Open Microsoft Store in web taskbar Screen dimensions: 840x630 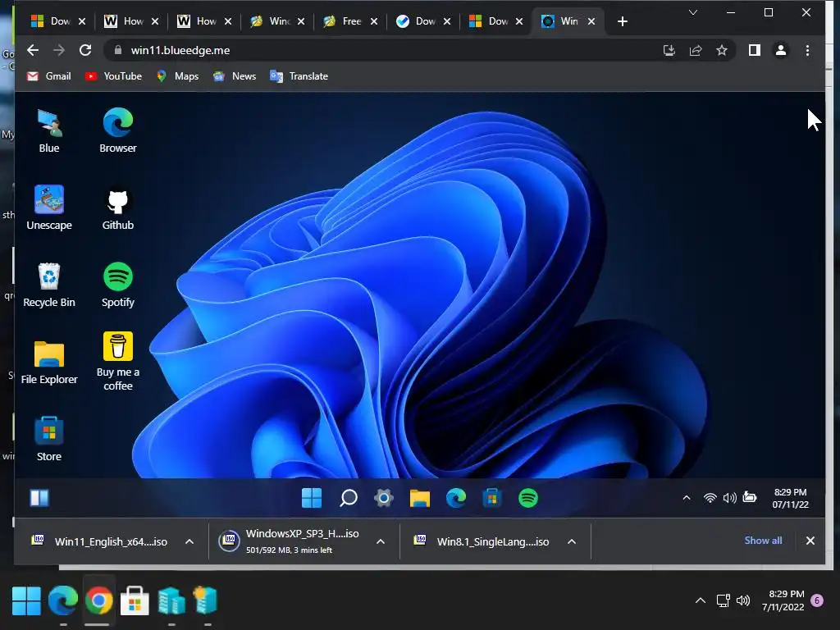tap(492, 498)
